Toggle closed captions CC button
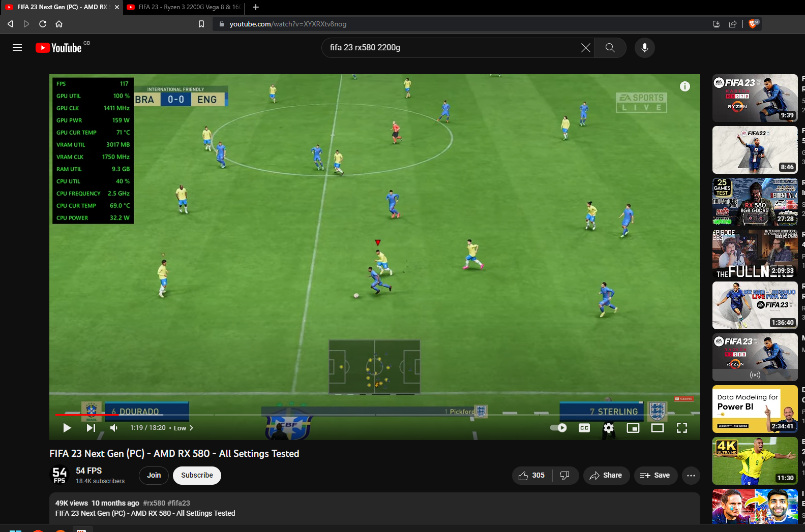 coord(584,428)
